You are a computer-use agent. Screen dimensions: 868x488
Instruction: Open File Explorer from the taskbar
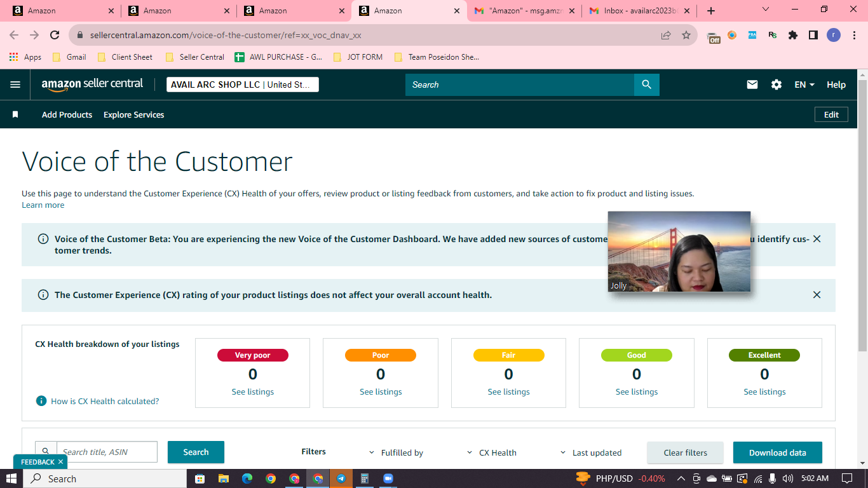[223, 478]
